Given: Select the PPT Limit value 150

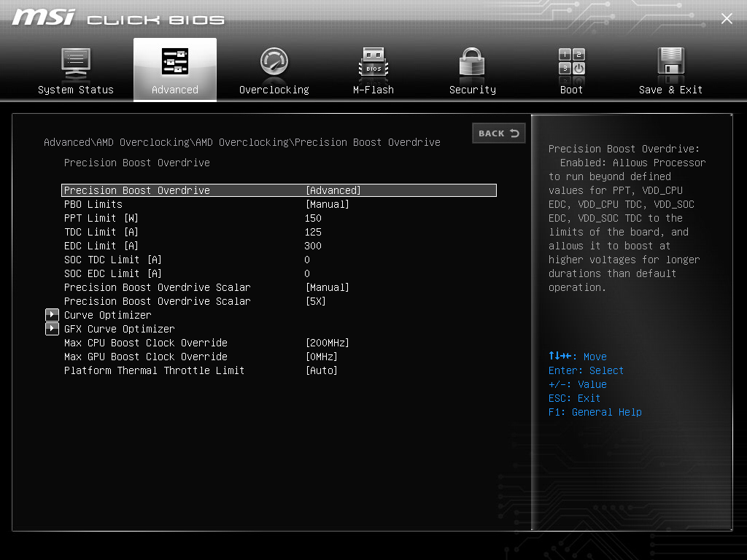Looking at the screenshot, I should [x=313, y=218].
